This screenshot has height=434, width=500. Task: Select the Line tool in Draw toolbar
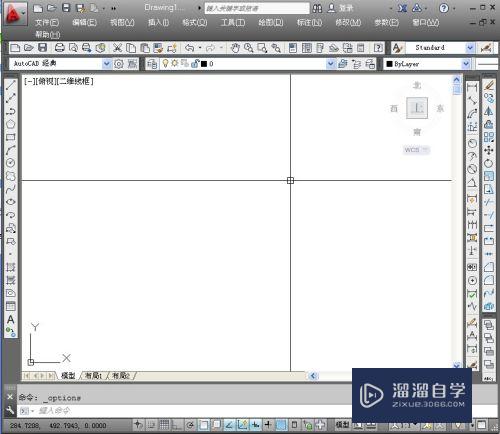(11, 85)
